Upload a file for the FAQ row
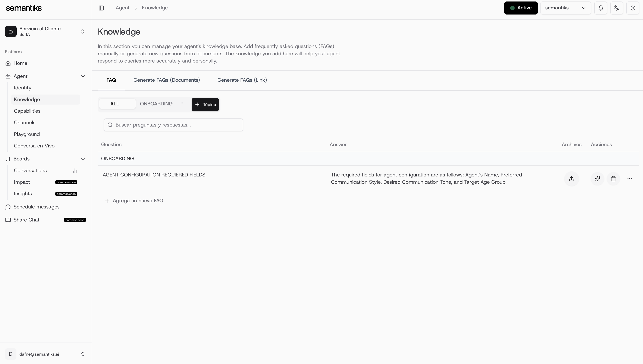 point(571,179)
